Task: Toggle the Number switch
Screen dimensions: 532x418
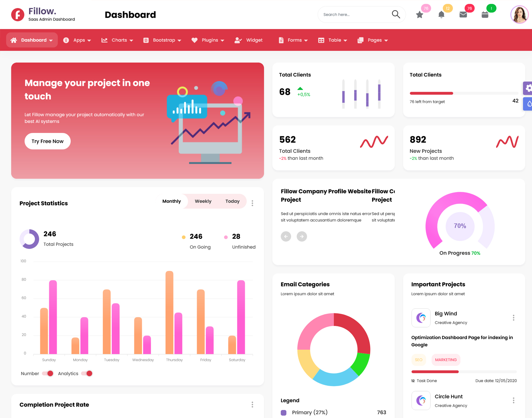Action: pos(48,373)
